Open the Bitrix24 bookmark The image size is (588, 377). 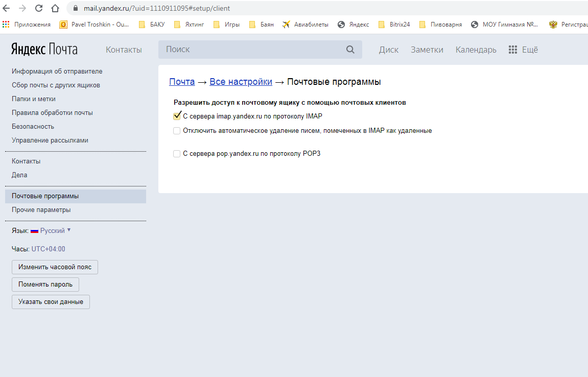click(399, 24)
